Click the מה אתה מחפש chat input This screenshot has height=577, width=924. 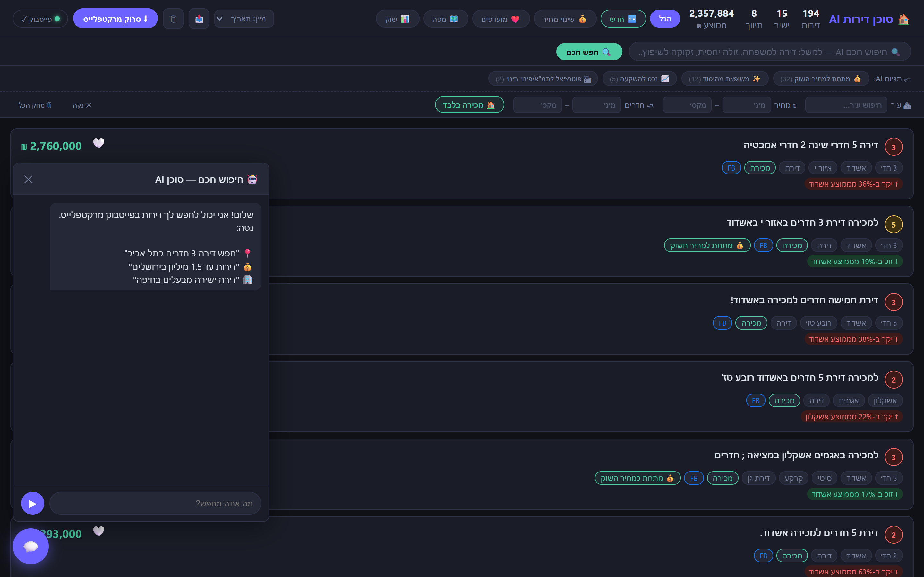(x=155, y=503)
